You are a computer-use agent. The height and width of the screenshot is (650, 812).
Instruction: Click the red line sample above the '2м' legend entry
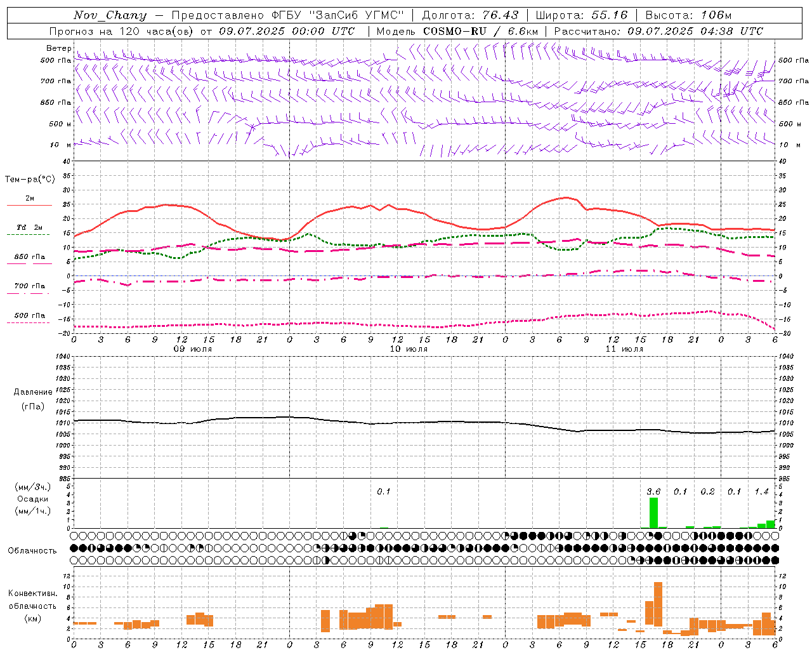click(x=29, y=205)
